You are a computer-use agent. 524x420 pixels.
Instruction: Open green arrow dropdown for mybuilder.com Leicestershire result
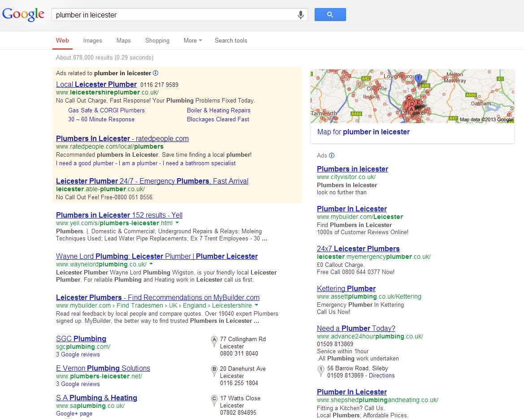click(256, 305)
